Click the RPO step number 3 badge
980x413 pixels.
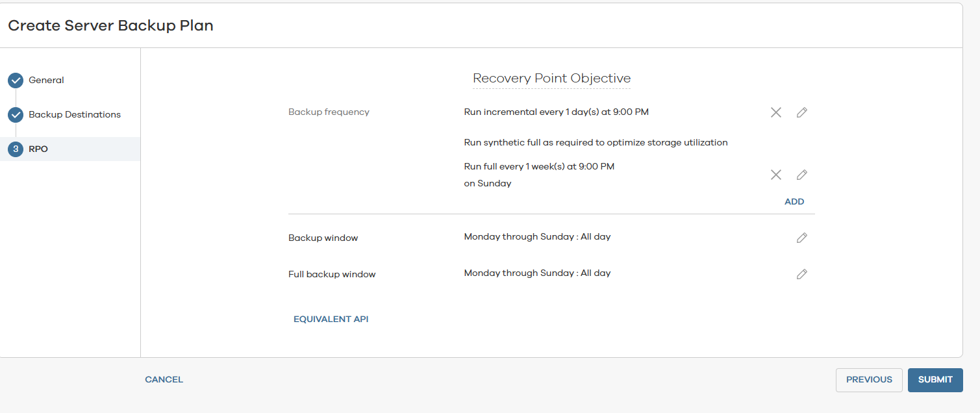[16, 149]
